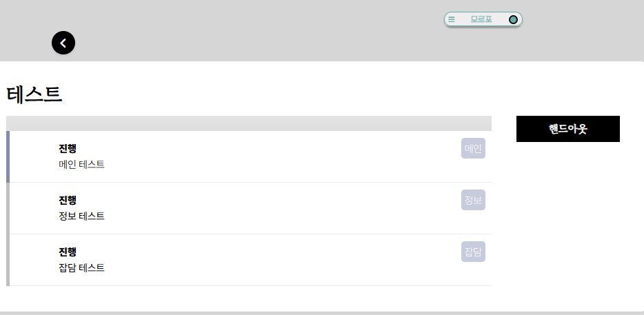644x315 pixels.
Task: Click the gray list header bar
Action: [248, 123]
